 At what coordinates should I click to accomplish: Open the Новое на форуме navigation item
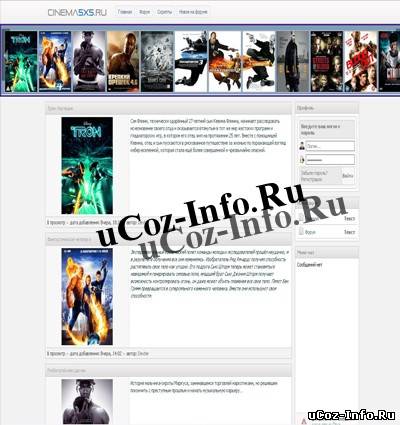point(193,12)
